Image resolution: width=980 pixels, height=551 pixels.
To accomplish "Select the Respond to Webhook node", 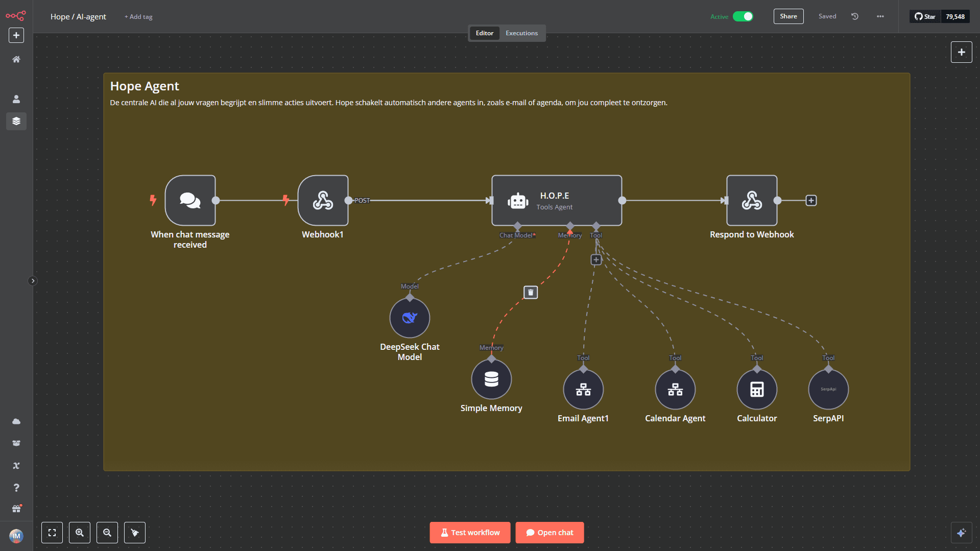I will (x=752, y=200).
